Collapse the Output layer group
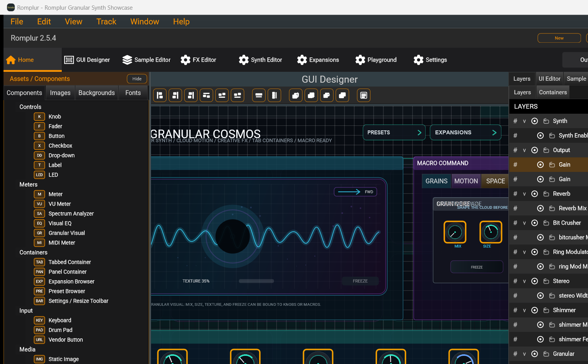The image size is (588, 364). [x=524, y=150]
